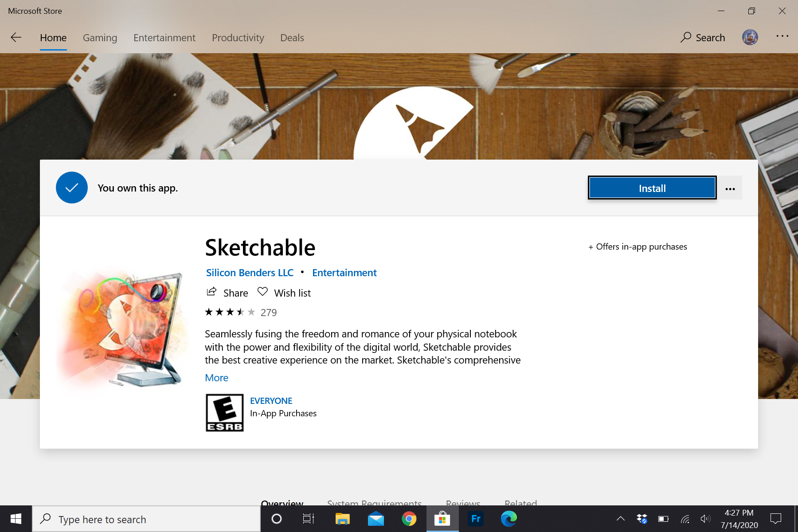Open the Mail app
798x532 pixels.
click(x=376, y=519)
